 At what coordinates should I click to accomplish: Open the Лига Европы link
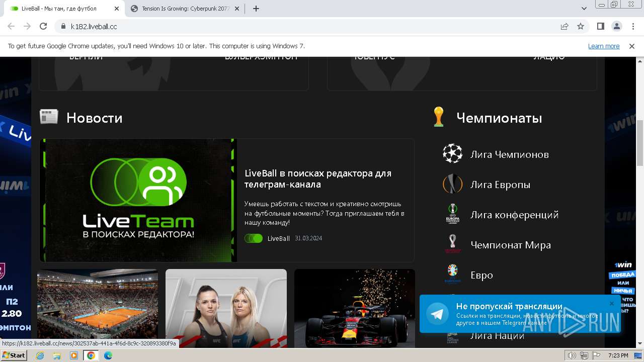tap(500, 185)
